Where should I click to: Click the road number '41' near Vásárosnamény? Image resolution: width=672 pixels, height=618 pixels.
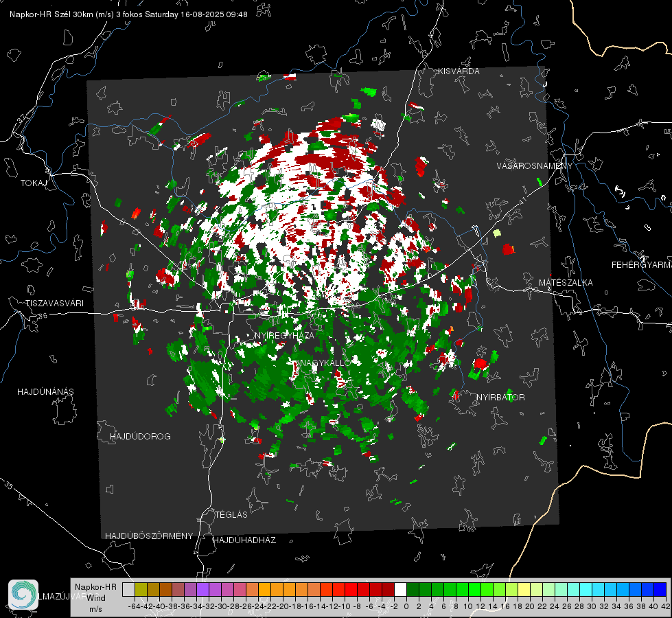click(x=523, y=201)
